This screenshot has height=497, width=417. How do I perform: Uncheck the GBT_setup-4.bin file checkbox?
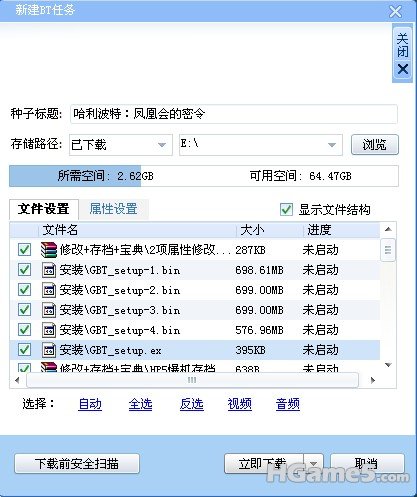pos(24,330)
